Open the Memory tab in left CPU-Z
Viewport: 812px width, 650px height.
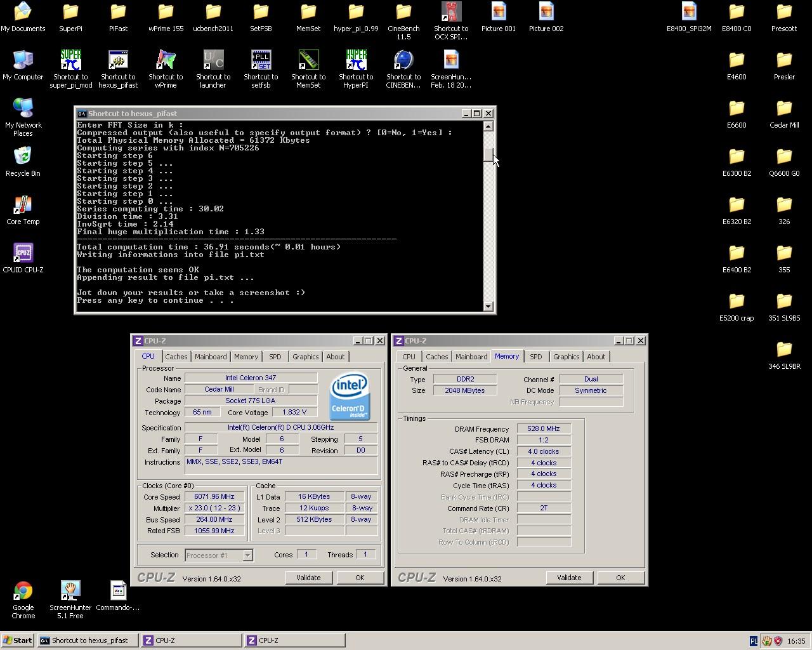click(x=246, y=357)
